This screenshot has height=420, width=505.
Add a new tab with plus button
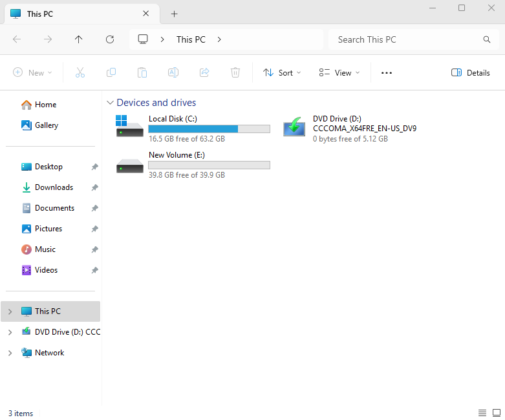pos(174,14)
